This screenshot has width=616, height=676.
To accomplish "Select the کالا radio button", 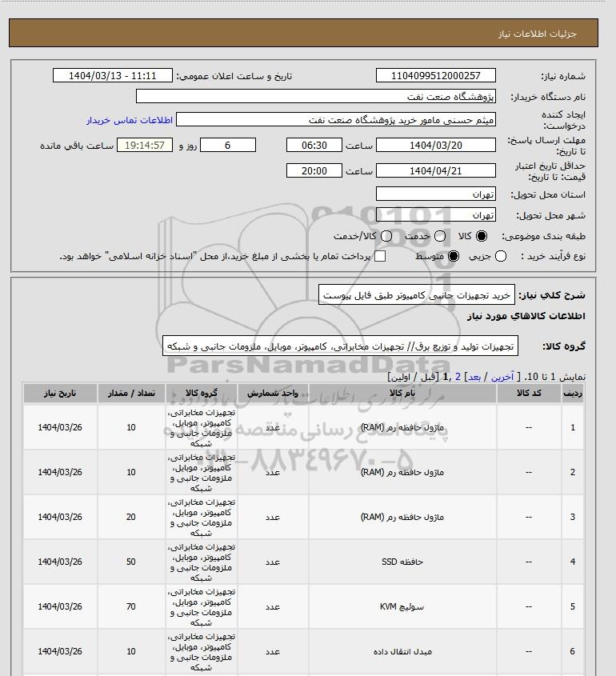I will tap(481, 236).
